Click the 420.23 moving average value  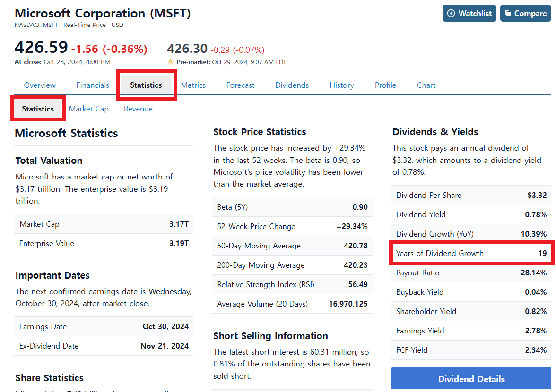click(356, 265)
